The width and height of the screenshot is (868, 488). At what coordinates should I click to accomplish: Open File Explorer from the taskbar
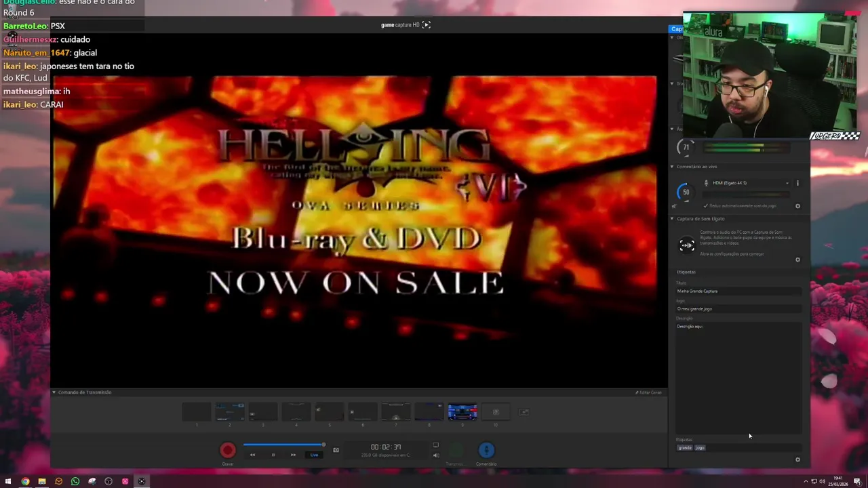coord(42,481)
